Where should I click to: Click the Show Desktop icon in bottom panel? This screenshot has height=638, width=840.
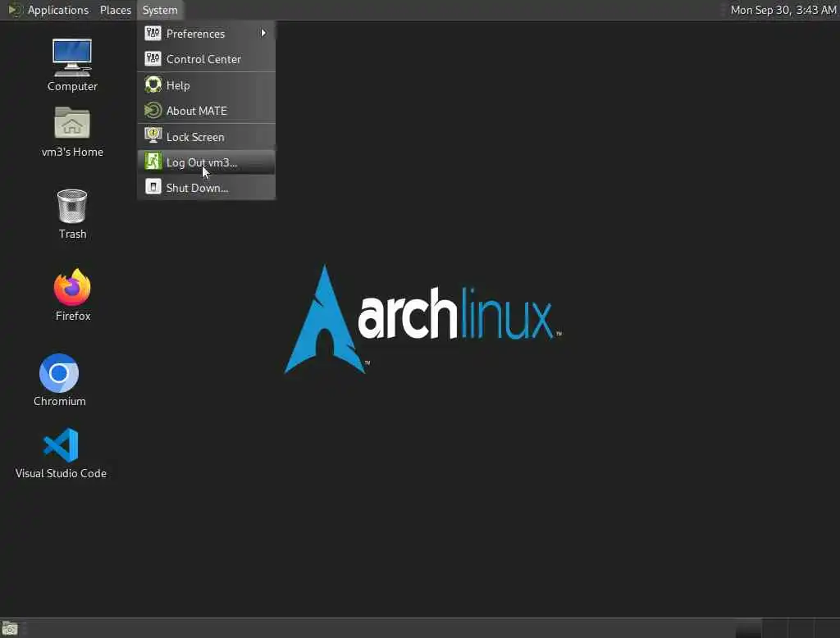click(x=10, y=628)
